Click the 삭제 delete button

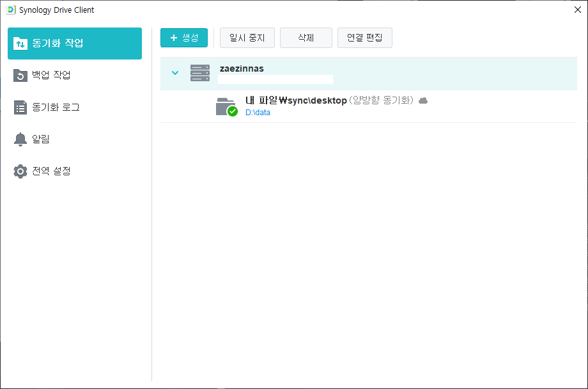pyautogui.click(x=306, y=38)
